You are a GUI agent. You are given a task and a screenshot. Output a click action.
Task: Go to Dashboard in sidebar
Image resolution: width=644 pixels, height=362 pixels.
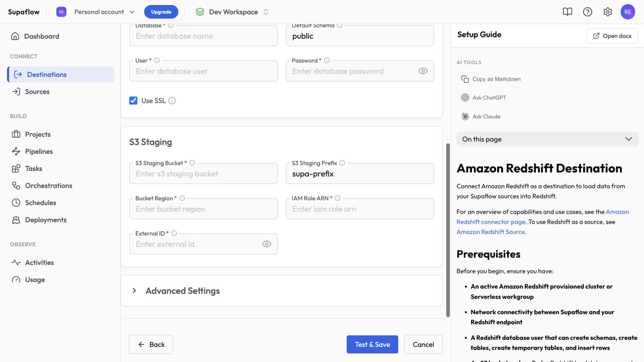[x=60, y=36]
